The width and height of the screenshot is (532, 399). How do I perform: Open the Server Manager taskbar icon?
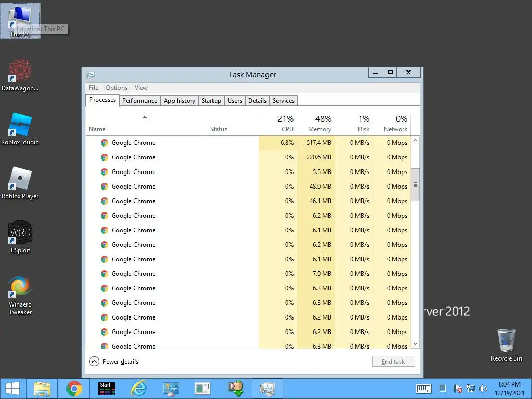coord(203,389)
